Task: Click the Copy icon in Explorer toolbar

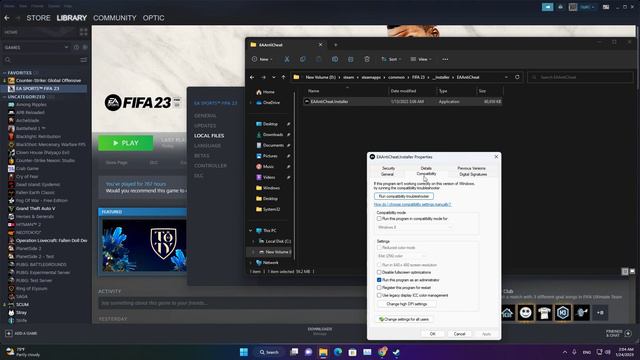Action: coord(302,59)
